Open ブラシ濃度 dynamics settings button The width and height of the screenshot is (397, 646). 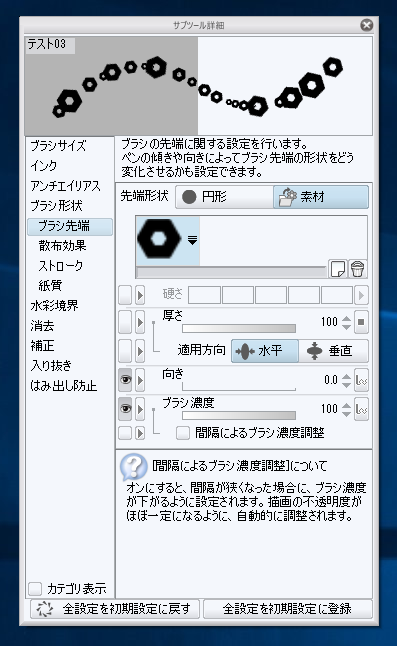[361, 409]
